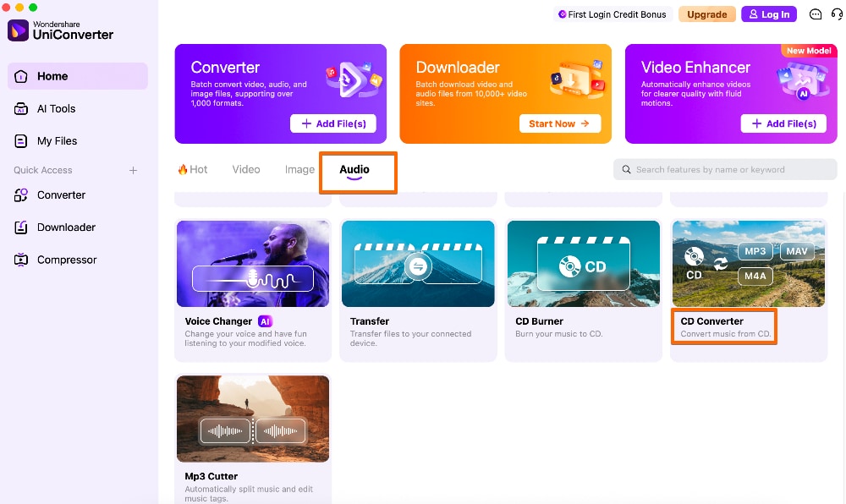This screenshot has height=504, width=846.
Task: Switch to the Video tab
Action: 246,170
